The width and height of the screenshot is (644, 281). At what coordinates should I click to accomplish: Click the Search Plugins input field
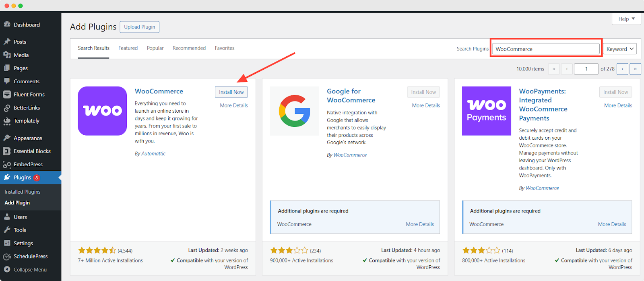click(x=546, y=49)
